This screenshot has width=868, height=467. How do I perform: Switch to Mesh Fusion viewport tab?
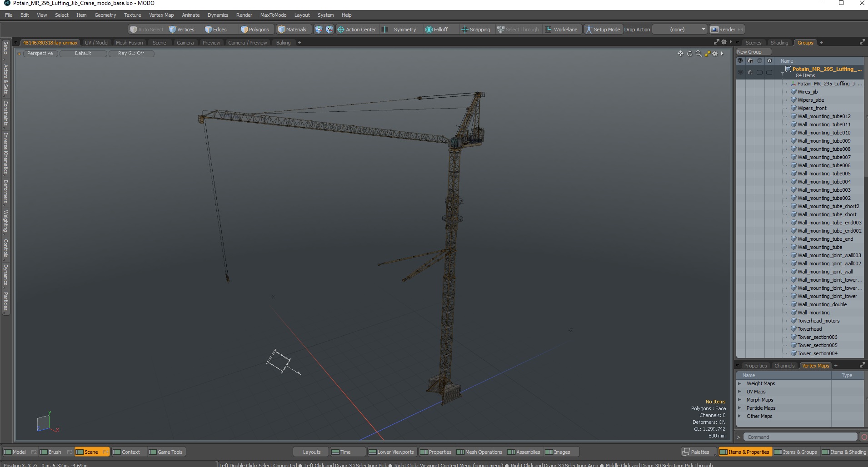[x=129, y=43]
